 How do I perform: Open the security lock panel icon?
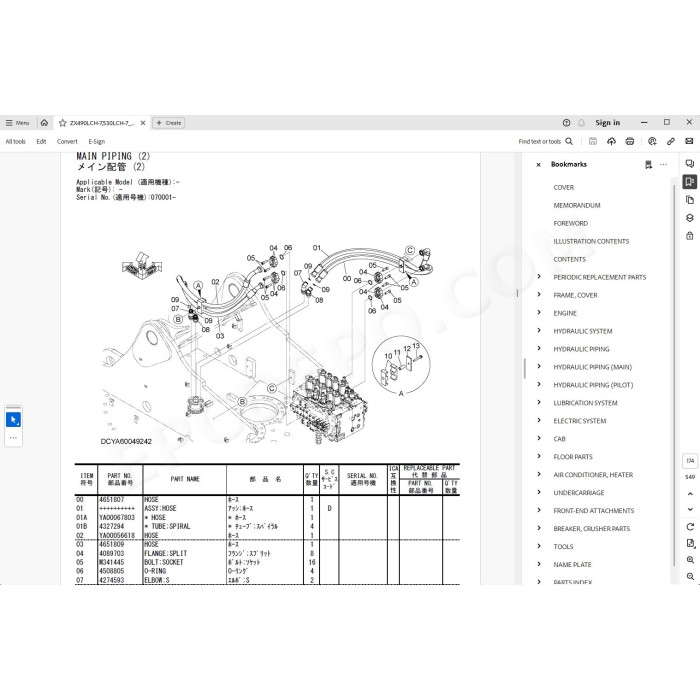click(x=690, y=236)
